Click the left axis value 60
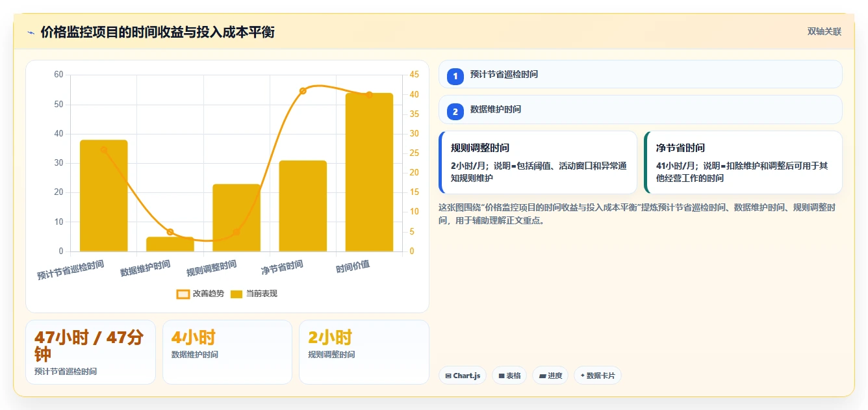This screenshot has height=410, width=868. [x=58, y=75]
